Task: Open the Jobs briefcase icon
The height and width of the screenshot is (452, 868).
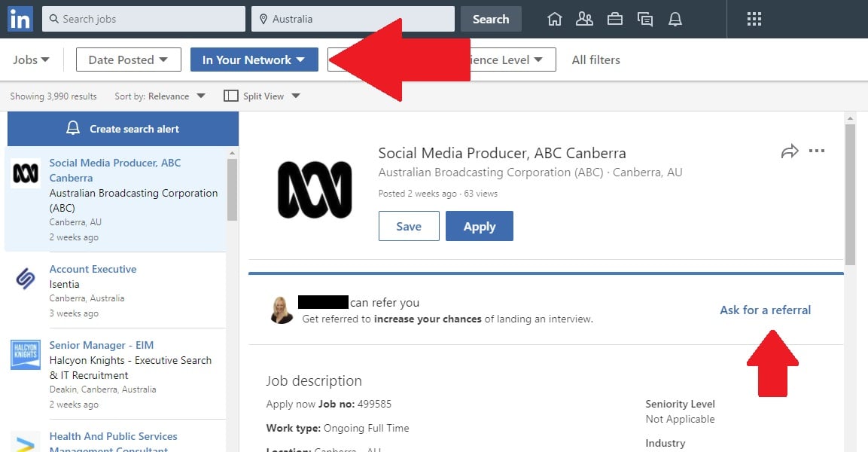Action: [x=614, y=20]
